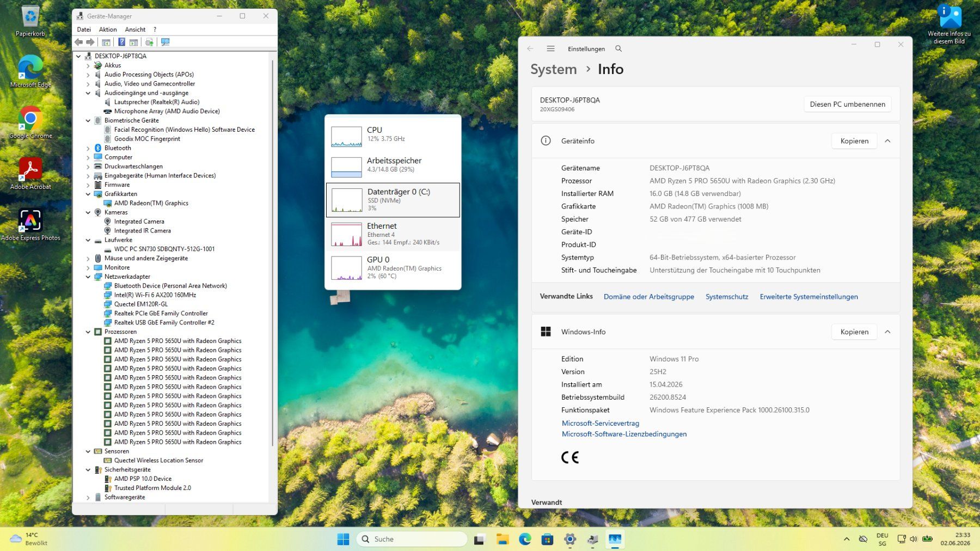Click the back arrow in Einstellungen
980x551 pixels.
click(x=530, y=48)
